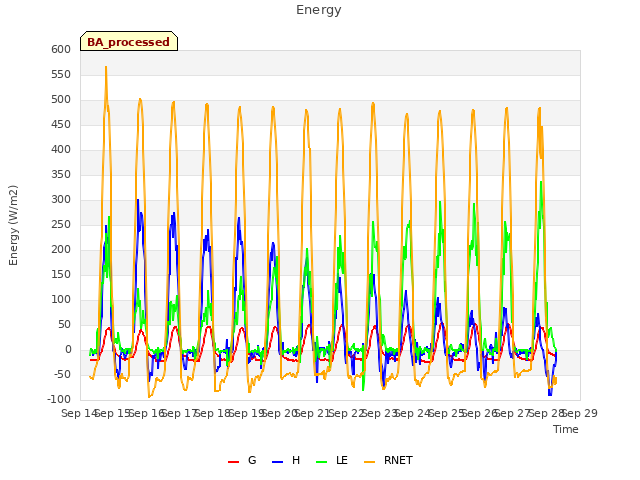640x480 pixels.
Task: Click the orange RNET legend swatch
Action: 369,462
